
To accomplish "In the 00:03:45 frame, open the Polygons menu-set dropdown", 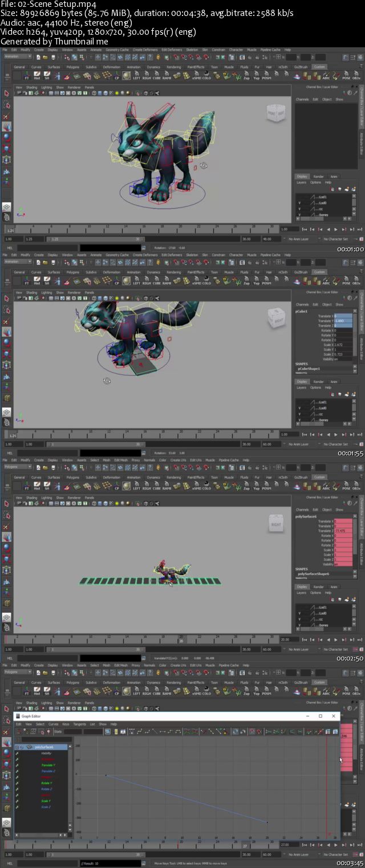I will click(x=18, y=672).
